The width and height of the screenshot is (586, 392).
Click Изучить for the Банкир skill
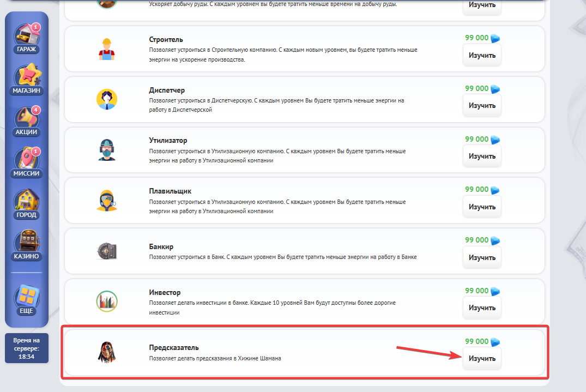pos(482,257)
